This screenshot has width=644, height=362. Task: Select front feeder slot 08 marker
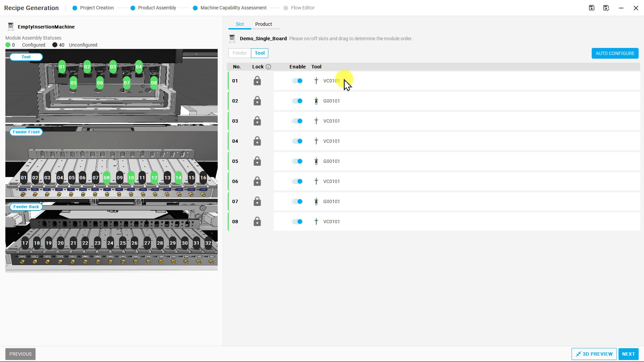click(x=107, y=178)
